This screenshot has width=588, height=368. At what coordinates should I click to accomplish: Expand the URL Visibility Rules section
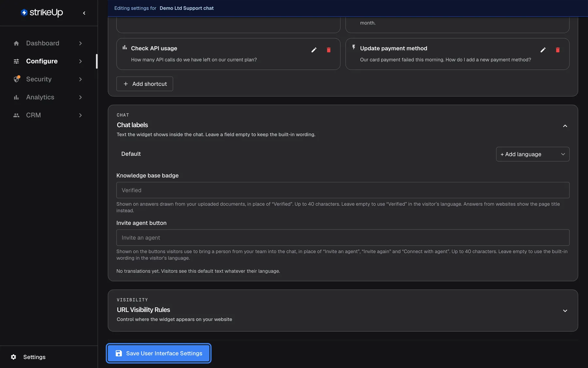pos(565,311)
